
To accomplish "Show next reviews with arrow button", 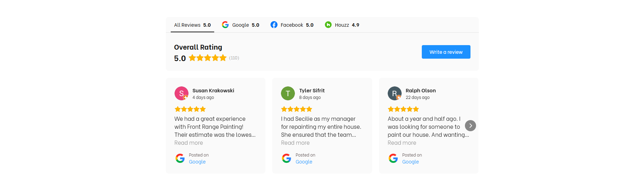I will [x=470, y=126].
